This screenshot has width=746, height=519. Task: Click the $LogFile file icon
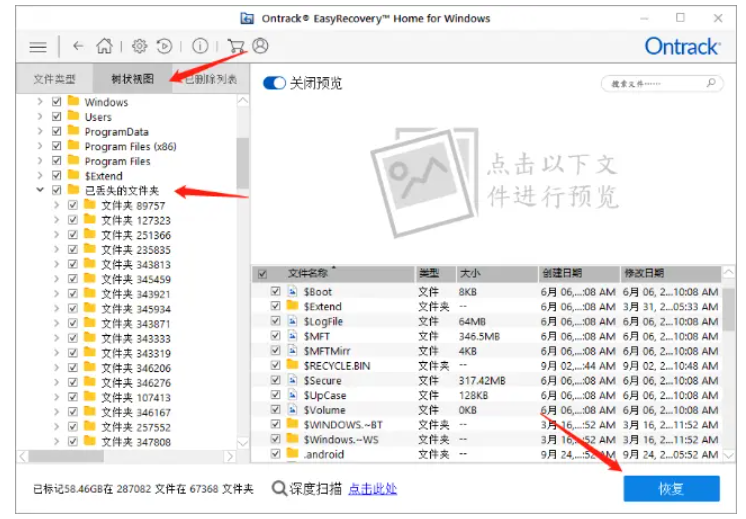point(293,321)
